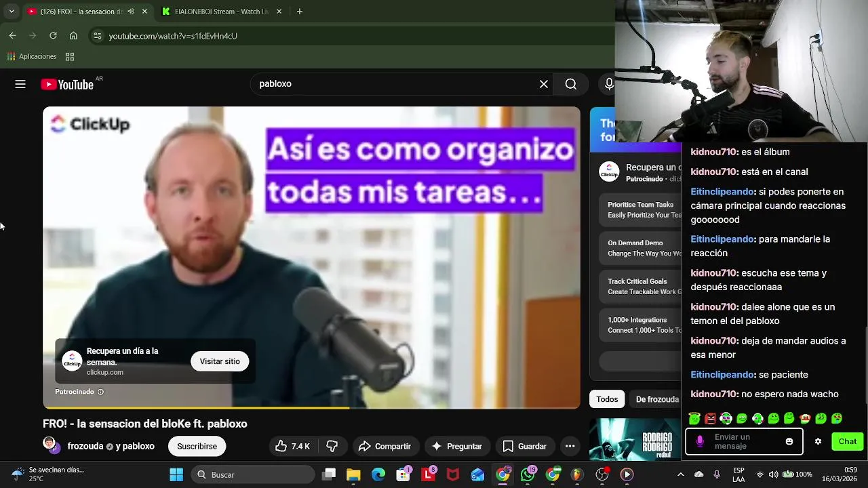Click the purple microphone in chat box
The image size is (868, 488).
700,442
